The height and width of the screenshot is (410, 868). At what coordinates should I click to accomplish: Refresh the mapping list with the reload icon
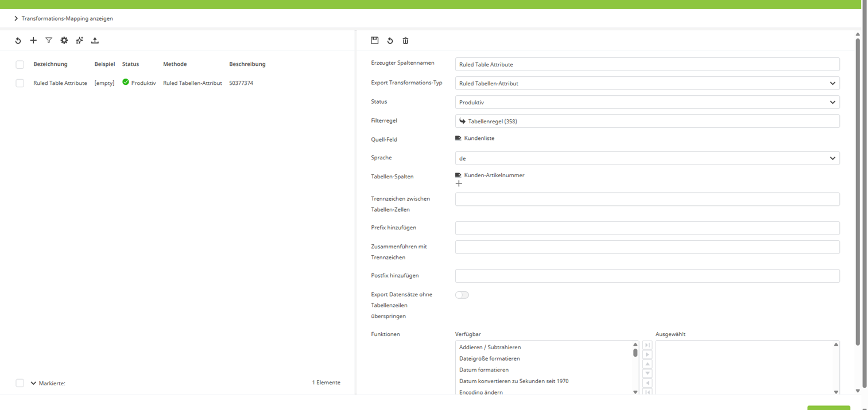[x=18, y=40]
